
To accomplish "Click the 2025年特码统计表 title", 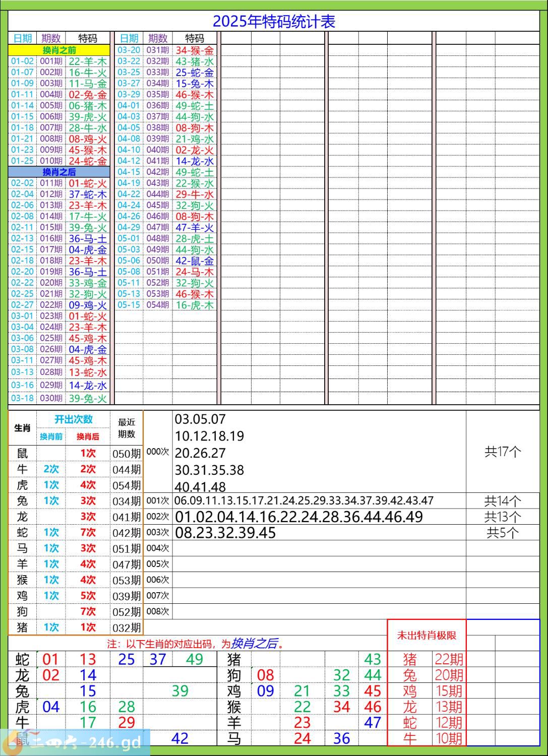I will pos(274,22).
